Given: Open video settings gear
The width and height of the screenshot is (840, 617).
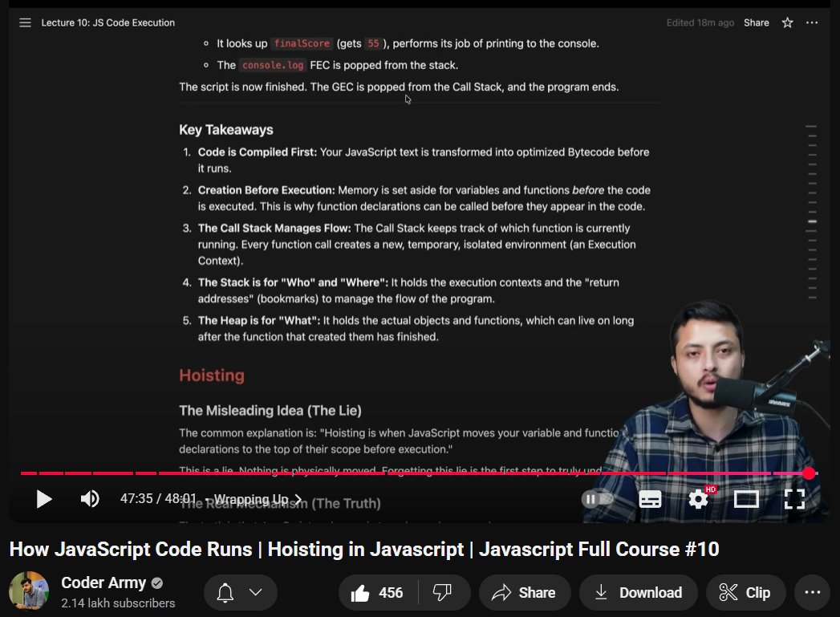Looking at the screenshot, I should coord(698,499).
